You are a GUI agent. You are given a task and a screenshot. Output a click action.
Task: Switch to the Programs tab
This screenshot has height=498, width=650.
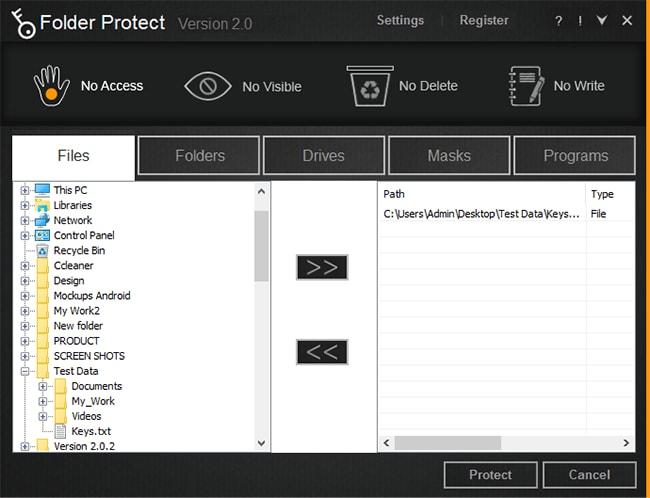(575, 155)
